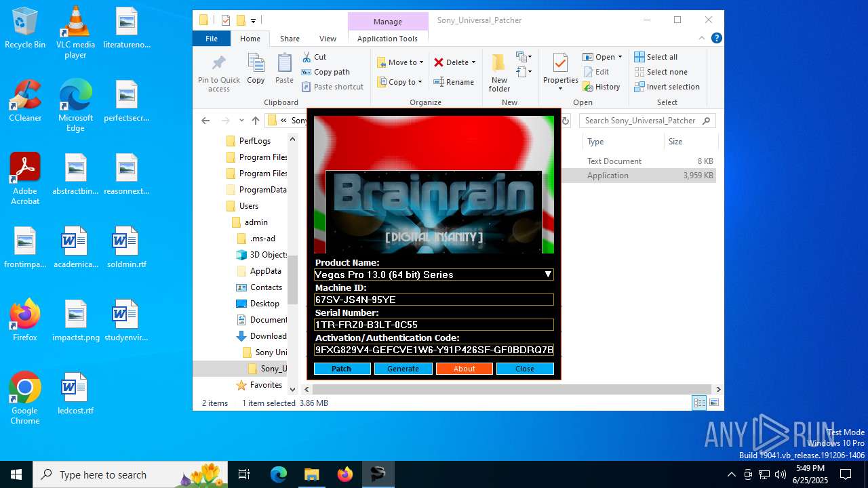Image resolution: width=868 pixels, height=488 pixels.
Task: Click the Patch button in keygen
Action: coord(342,369)
